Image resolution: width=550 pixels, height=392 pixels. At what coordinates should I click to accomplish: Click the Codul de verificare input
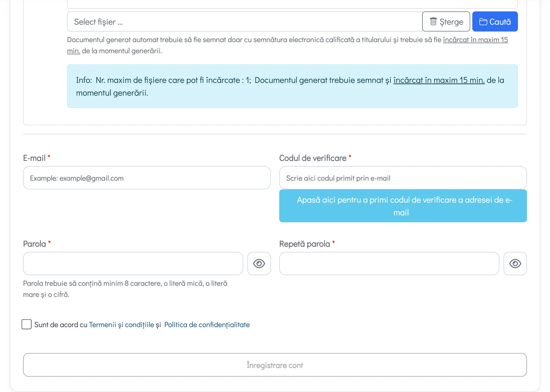pyautogui.click(x=403, y=178)
